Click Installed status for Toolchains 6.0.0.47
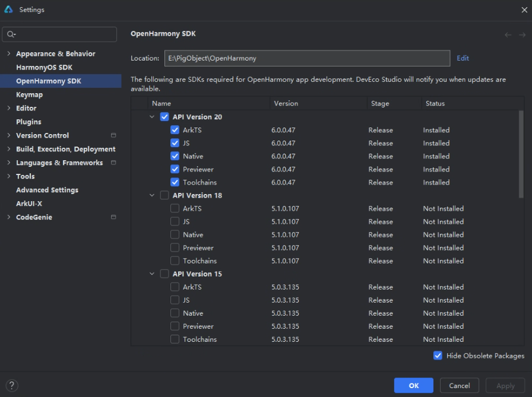This screenshot has height=397, width=532. 436,182
